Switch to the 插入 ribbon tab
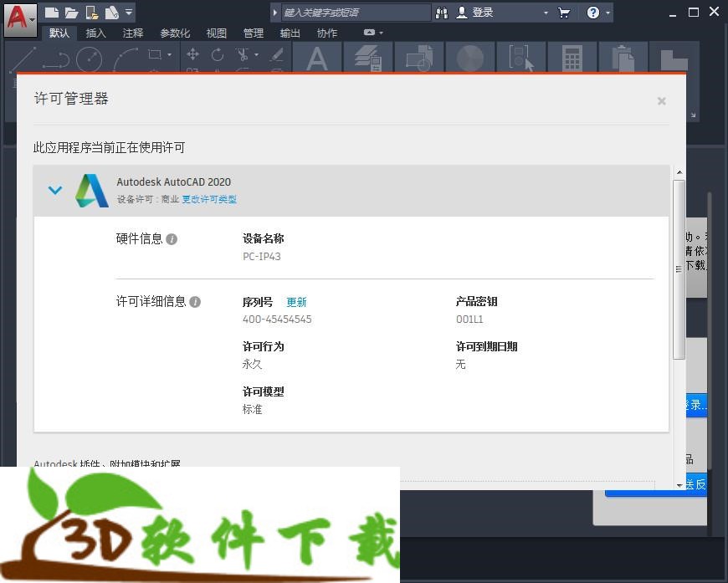This screenshot has width=728, height=583. [96, 33]
